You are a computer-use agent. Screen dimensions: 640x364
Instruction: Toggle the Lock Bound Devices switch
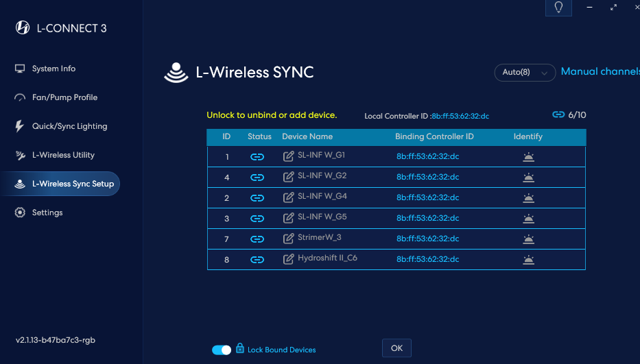[x=222, y=350]
